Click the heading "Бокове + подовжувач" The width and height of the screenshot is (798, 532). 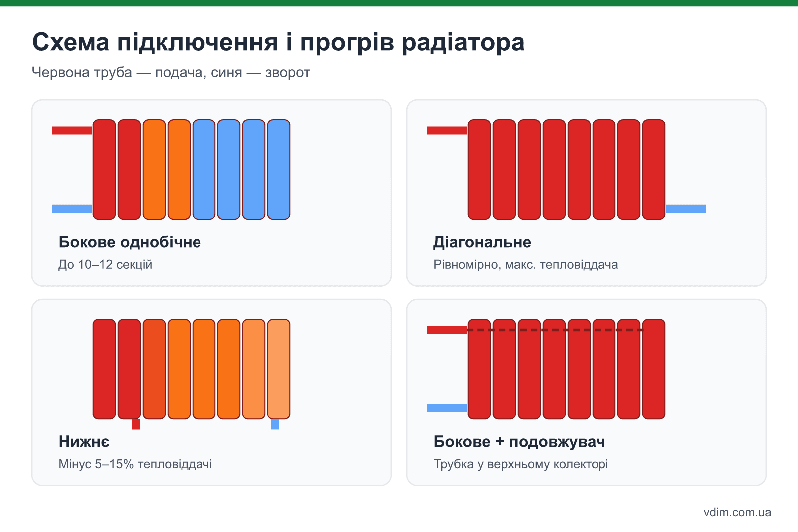click(519, 442)
